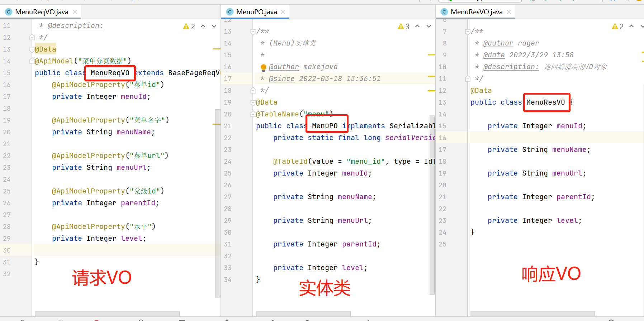
Task: Click the MenuPO class name
Action: pos(325,126)
